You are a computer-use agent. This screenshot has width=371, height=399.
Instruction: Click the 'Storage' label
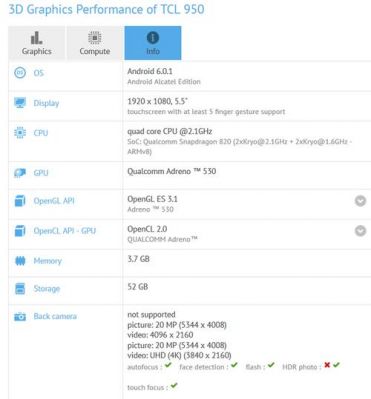tap(47, 289)
